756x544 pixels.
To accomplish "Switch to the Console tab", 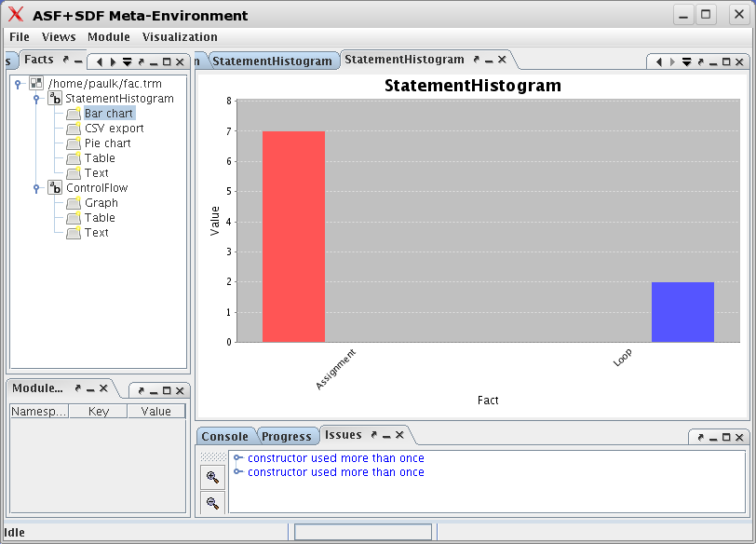I will [227, 435].
